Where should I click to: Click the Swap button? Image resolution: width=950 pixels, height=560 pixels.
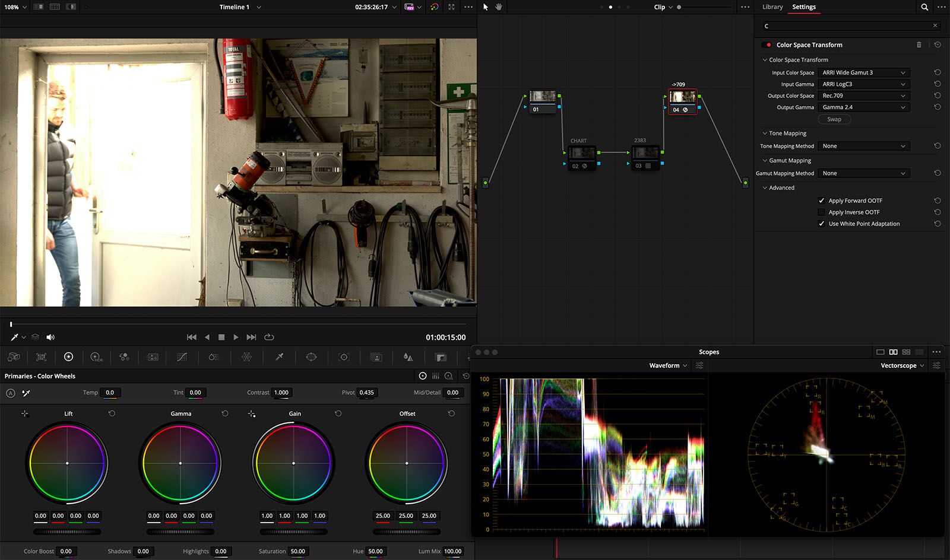[834, 119]
